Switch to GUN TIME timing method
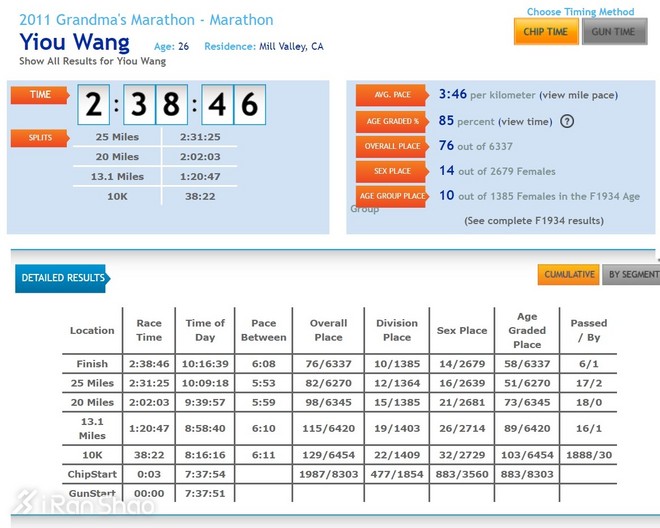This screenshot has width=660, height=528. 613,33
